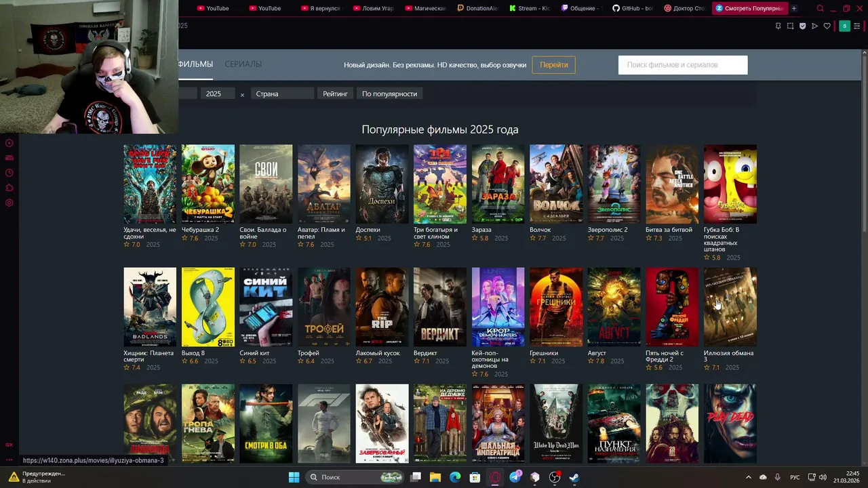
Task: Switch to the Доктор Стоун browser tab
Action: tap(685, 8)
